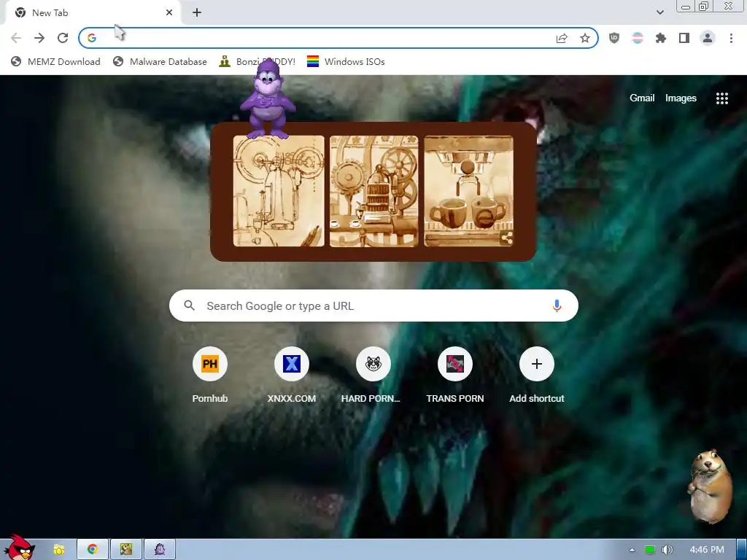Open the volume speaker control

667,550
